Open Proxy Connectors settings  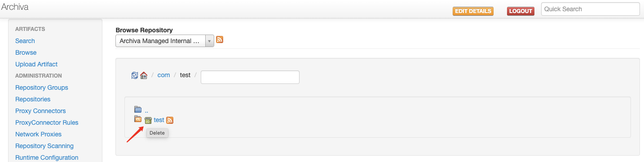pos(40,111)
